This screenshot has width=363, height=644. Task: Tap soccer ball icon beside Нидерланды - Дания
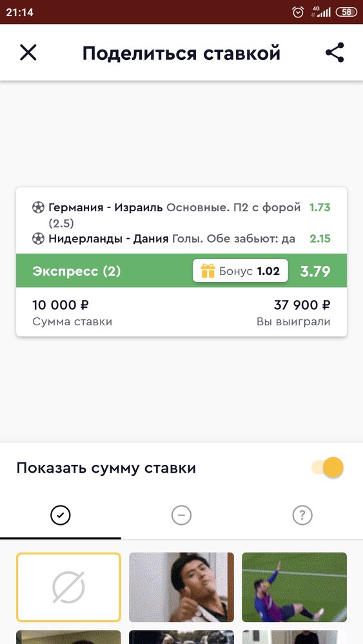pos(38,239)
